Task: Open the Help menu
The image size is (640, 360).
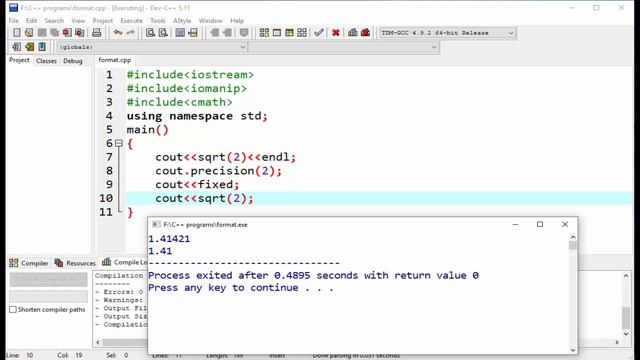Action: point(237,20)
